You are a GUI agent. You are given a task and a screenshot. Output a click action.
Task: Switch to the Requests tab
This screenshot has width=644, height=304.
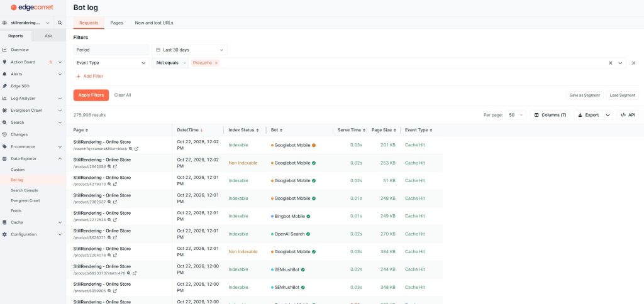89,23
